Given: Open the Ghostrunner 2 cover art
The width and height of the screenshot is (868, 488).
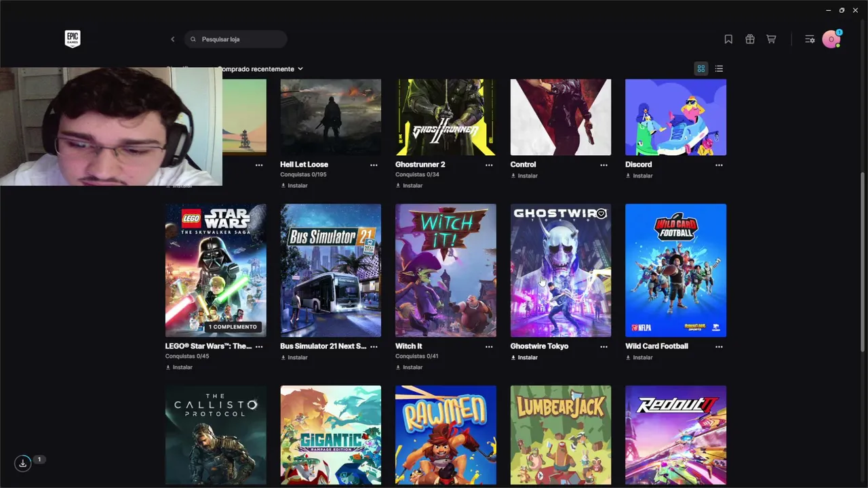Looking at the screenshot, I should coord(446,117).
